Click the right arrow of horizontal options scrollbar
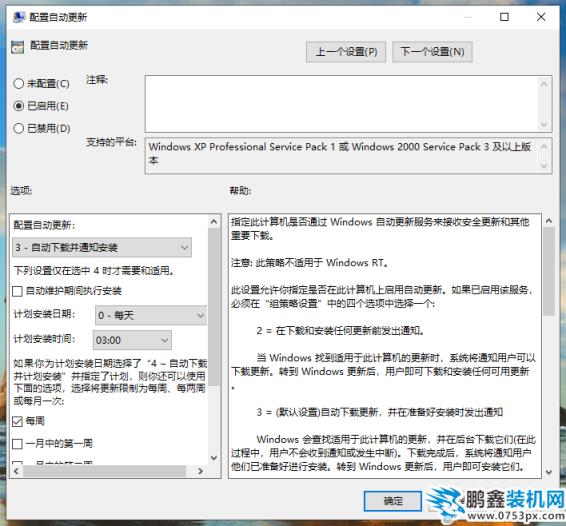 point(201,471)
